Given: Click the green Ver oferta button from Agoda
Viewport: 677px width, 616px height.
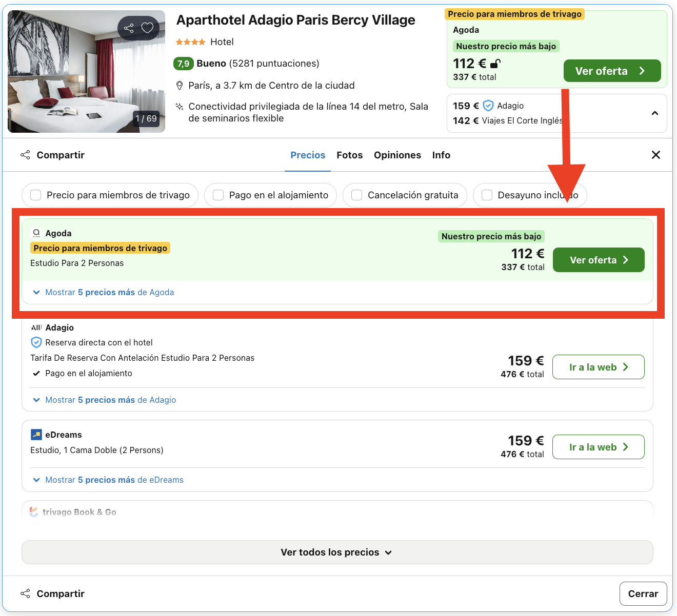Looking at the screenshot, I should tap(598, 260).
